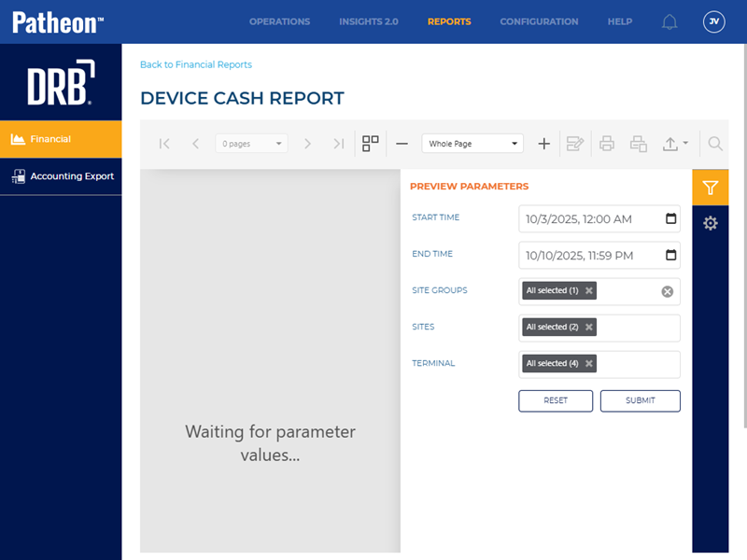Go to Operations menu
Viewport: 747px width, 560px height.
pyautogui.click(x=279, y=21)
